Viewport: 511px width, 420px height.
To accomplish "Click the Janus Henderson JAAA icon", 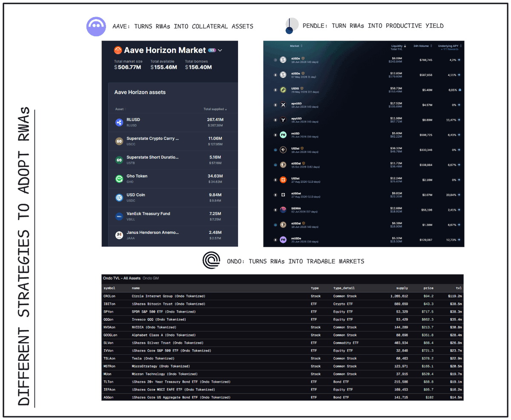I will click(119, 235).
